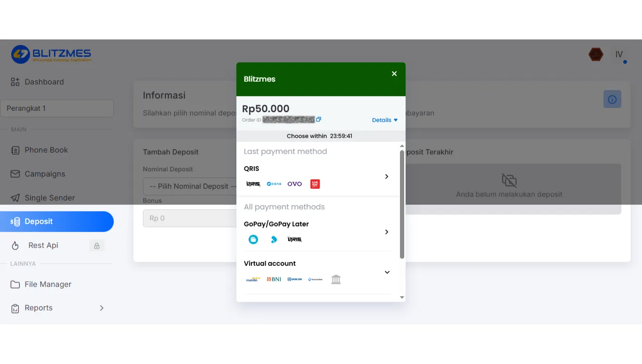The width and height of the screenshot is (642, 364).
Task: Select the Deposit menu item
Action: (57, 222)
